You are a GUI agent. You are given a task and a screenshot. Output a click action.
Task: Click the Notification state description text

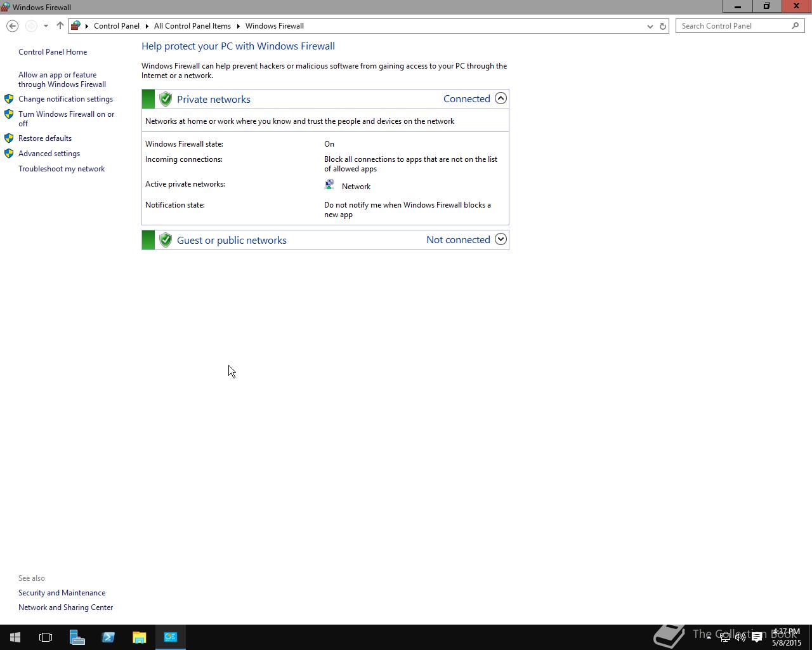point(407,209)
